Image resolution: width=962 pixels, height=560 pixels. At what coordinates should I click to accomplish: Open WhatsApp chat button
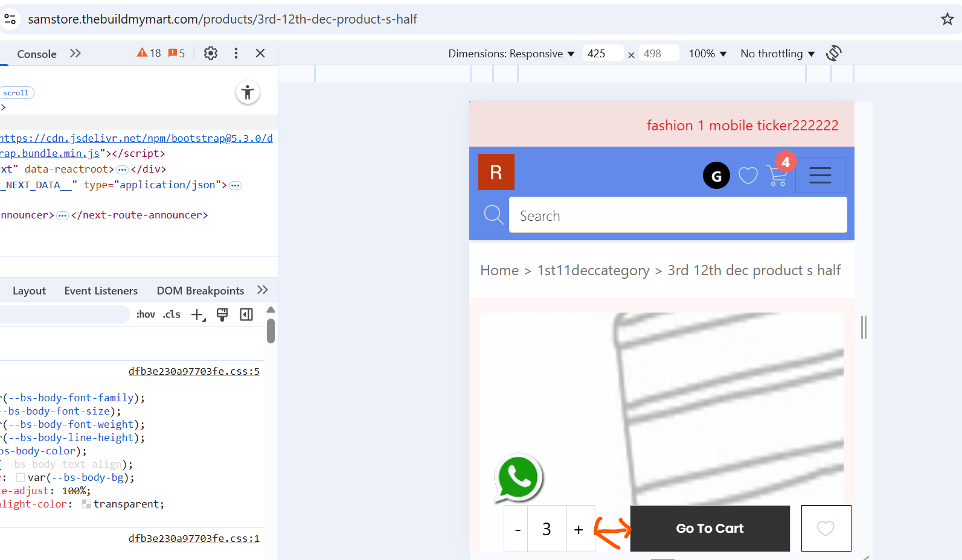518,478
